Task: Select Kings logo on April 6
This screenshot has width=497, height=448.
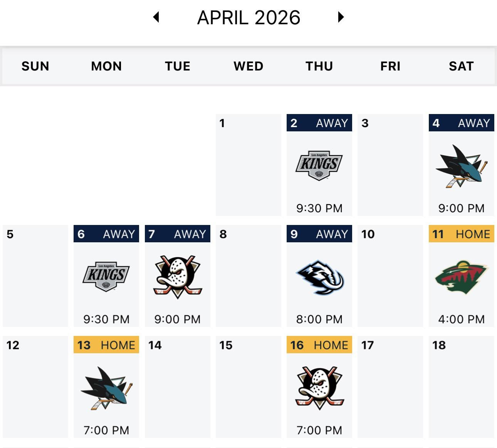Action: click(x=106, y=276)
